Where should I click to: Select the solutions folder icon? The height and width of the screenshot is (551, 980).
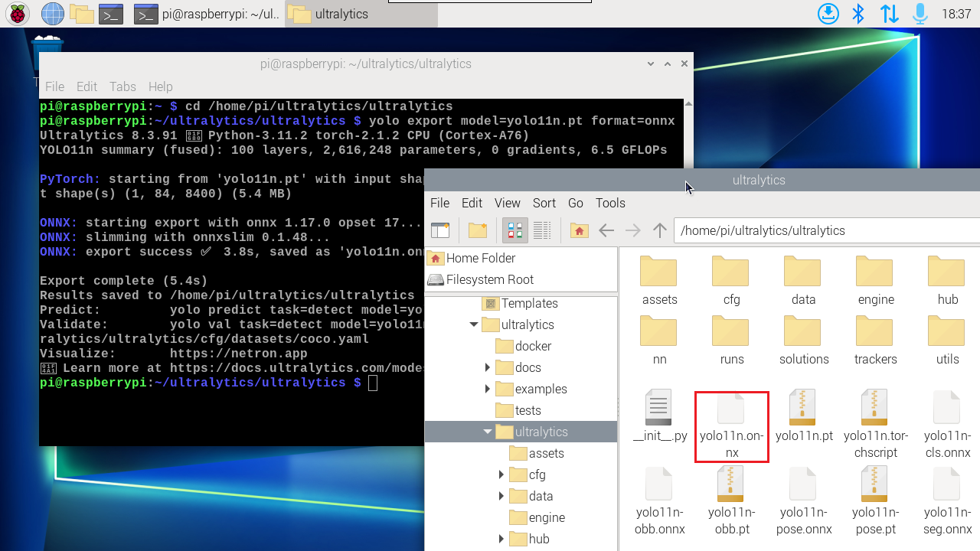803,341
